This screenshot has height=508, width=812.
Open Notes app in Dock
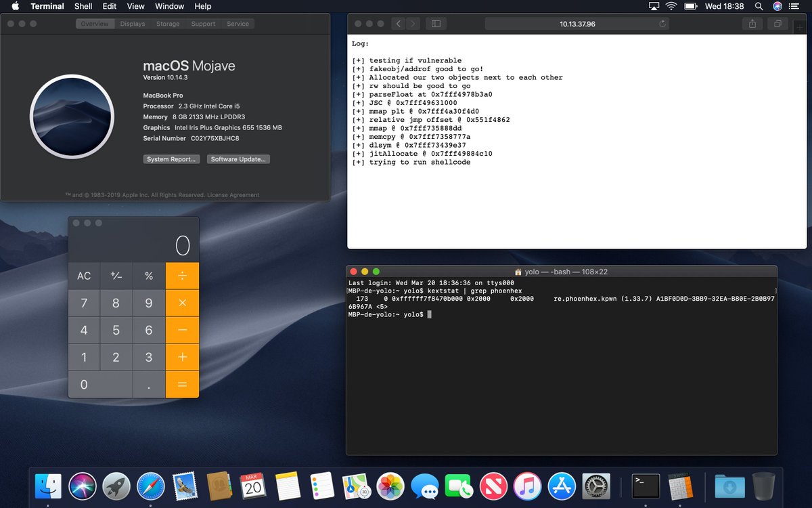point(288,486)
